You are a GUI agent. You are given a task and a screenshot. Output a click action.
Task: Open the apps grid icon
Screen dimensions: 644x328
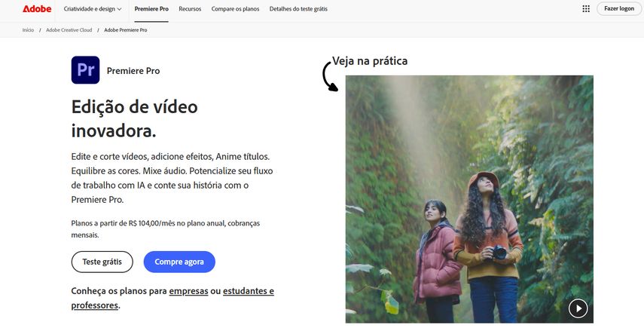(586, 8)
